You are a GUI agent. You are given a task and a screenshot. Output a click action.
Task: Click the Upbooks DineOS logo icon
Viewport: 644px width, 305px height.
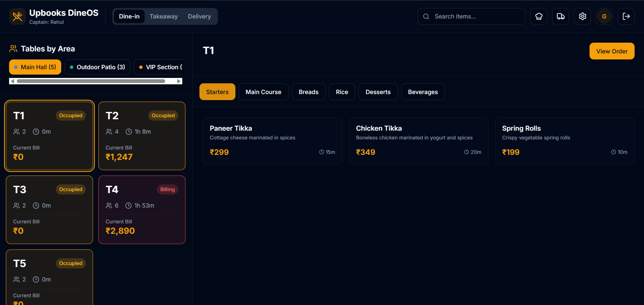point(17,16)
